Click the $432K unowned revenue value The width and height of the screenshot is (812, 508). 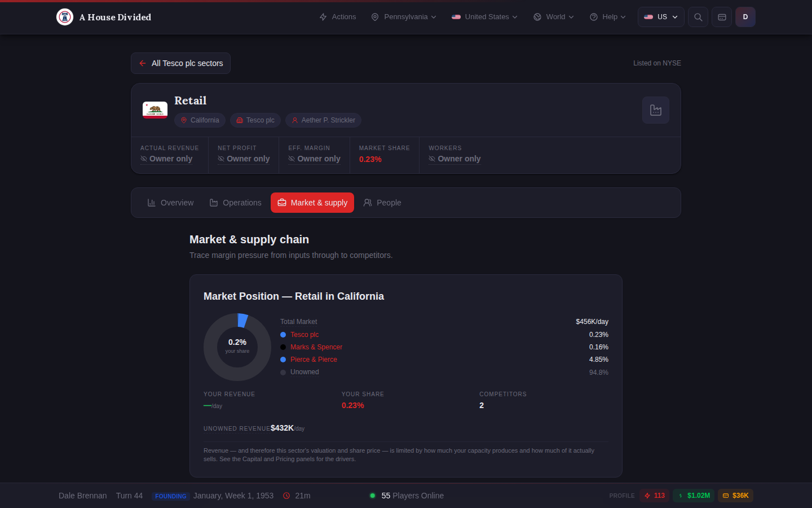pos(282,428)
